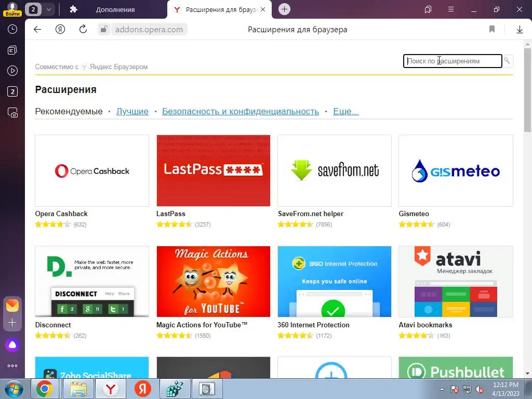Open the Disconnect extension thumbnail
Viewport: 532px width, 399px height.
click(x=92, y=282)
